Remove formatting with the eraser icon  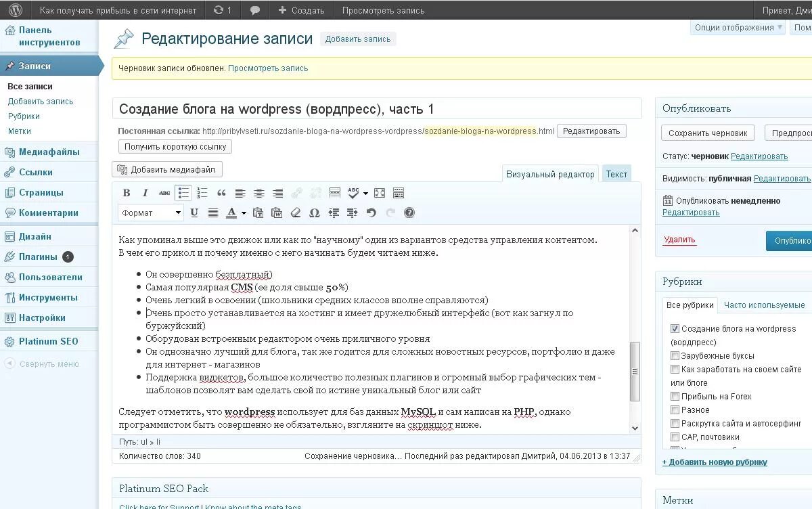295,213
